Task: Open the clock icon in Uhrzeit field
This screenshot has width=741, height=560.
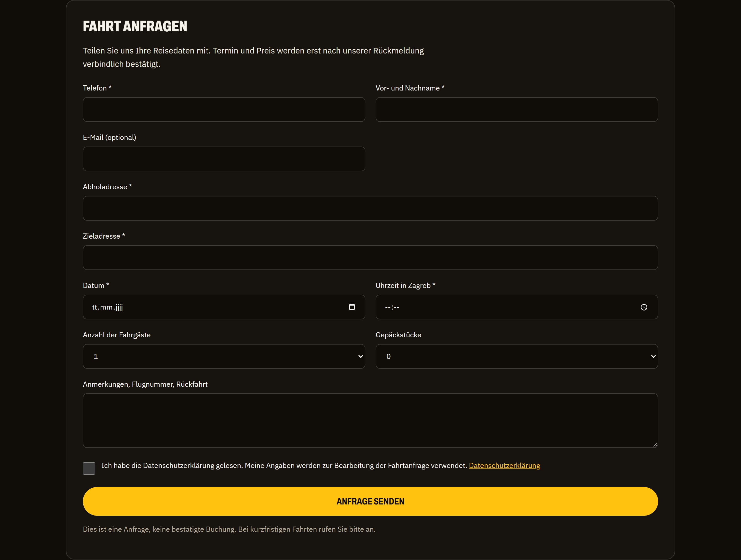Action: (644, 307)
